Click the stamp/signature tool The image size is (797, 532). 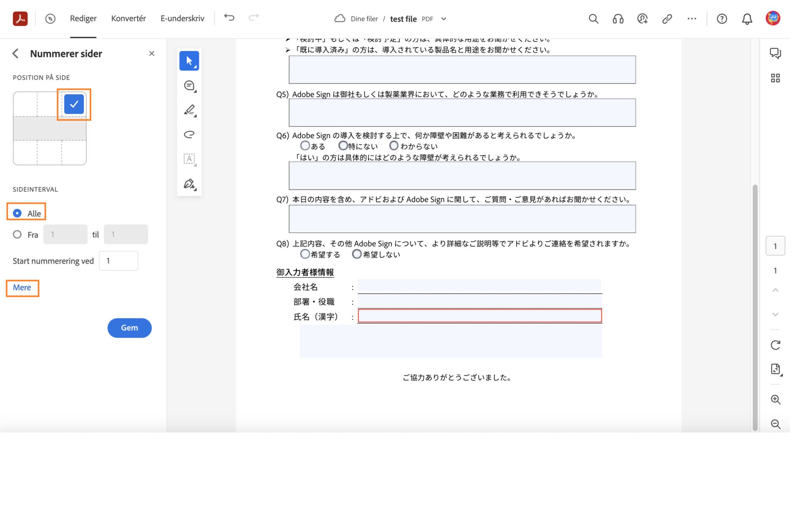[189, 183]
